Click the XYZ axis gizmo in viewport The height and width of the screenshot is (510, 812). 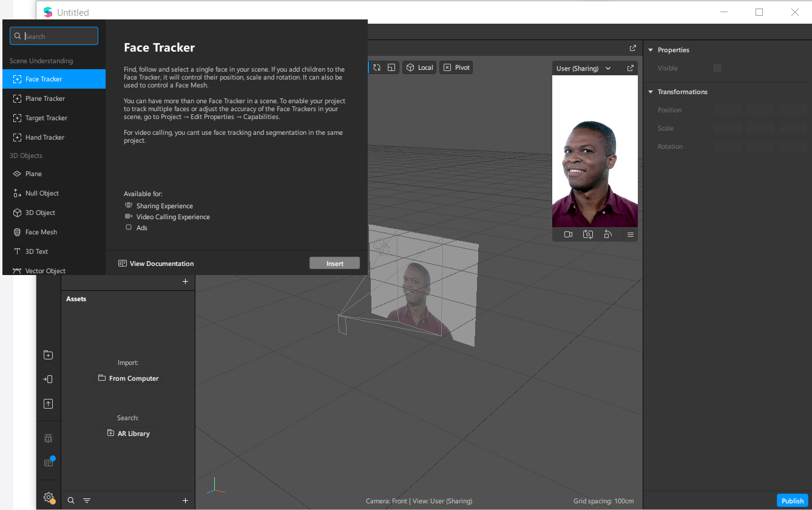(215, 486)
